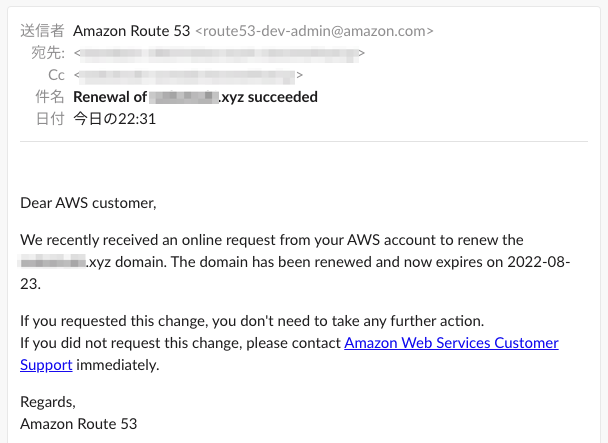Click the 日付 label
This screenshot has width=608, height=443.
pyautogui.click(x=50, y=119)
